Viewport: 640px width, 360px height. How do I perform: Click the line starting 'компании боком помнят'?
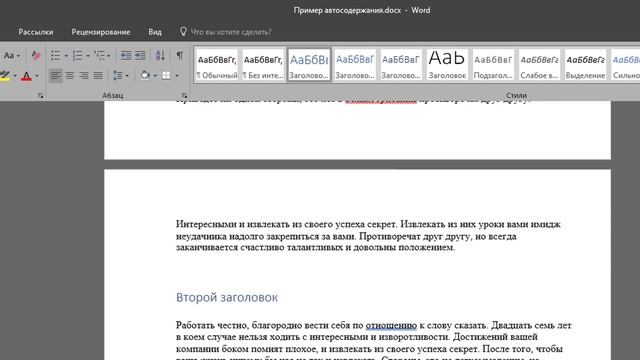click(x=369, y=349)
